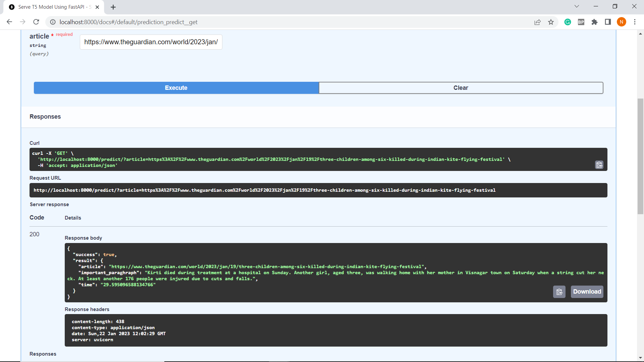
Task: Click the Grammarly extension icon
Action: 568,22
